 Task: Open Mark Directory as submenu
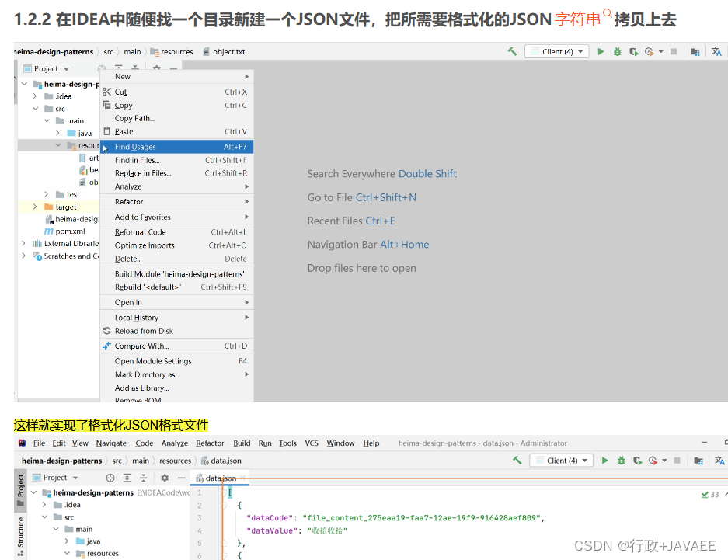[177, 374]
